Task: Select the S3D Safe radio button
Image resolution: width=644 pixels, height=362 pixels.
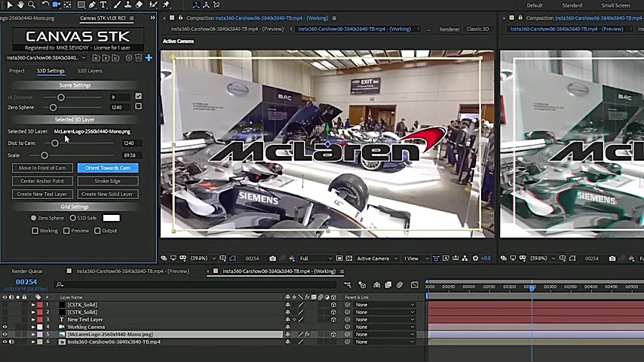Action: click(x=72, y=218)
